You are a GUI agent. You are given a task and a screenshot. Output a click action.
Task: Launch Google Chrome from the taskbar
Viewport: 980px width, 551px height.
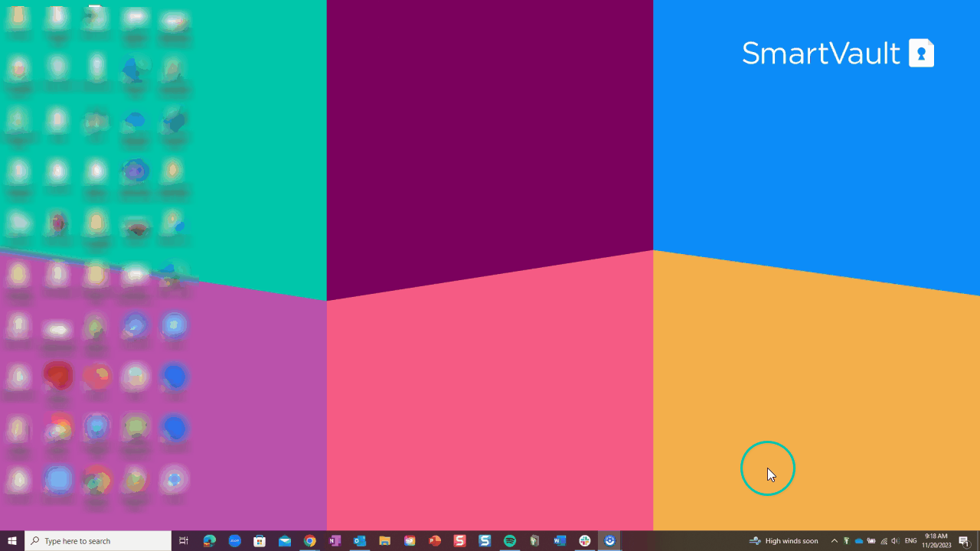pos(309,541)
